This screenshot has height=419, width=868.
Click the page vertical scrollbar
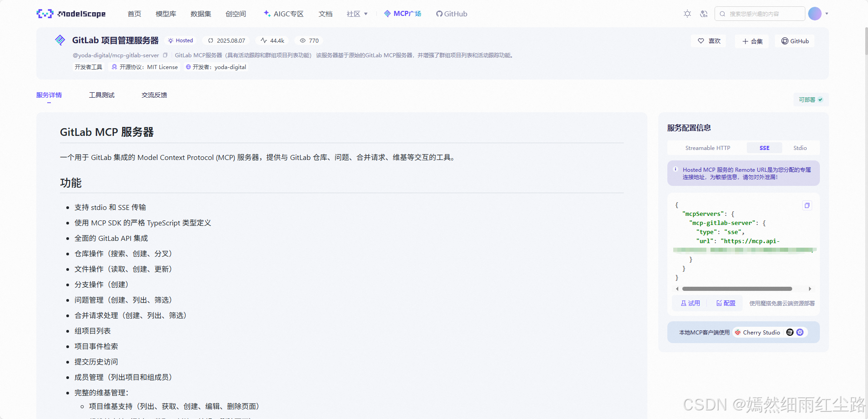(866, 41)
